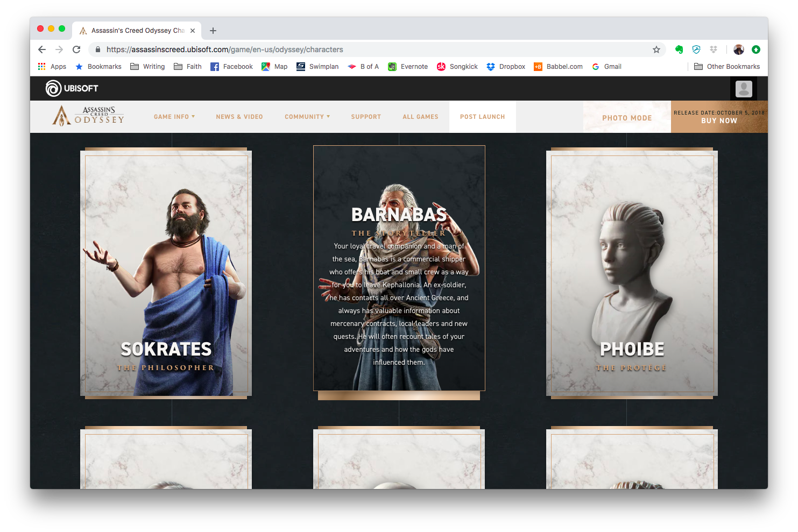Open a new browser tab
The width and height of the screenshot is (798, 532).
213,31
